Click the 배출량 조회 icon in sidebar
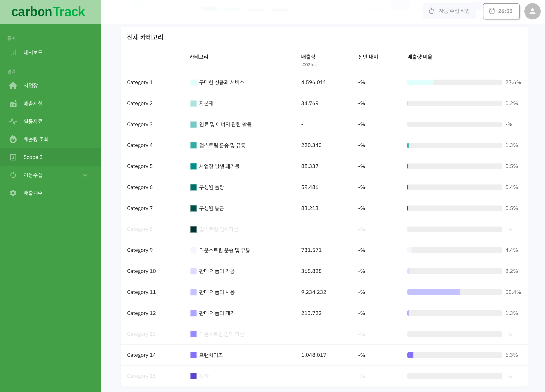545x392 pixels. tap(12, 139)
